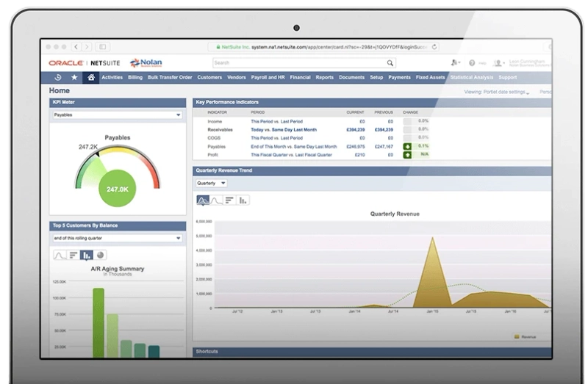Viewport: 588px width, 384px height.
Task: Open the Fixed Assets menu
Action: point(430,78)
